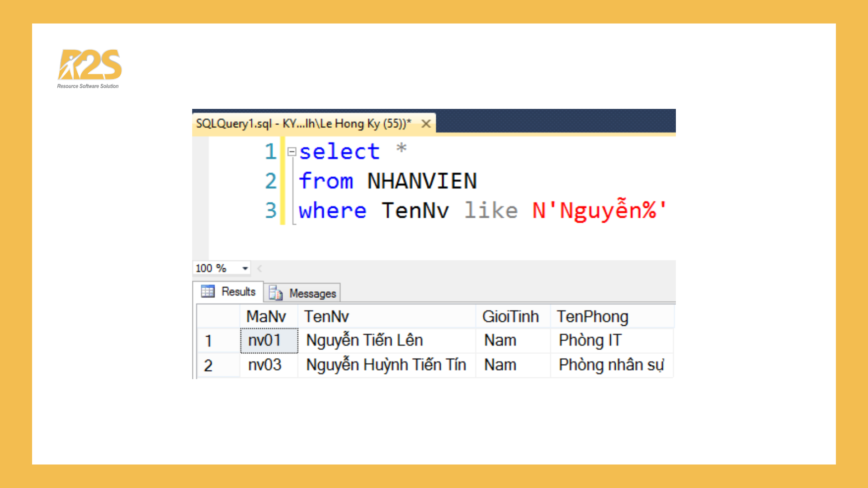
Task: Click the Results grid icon
Action: 208,291
